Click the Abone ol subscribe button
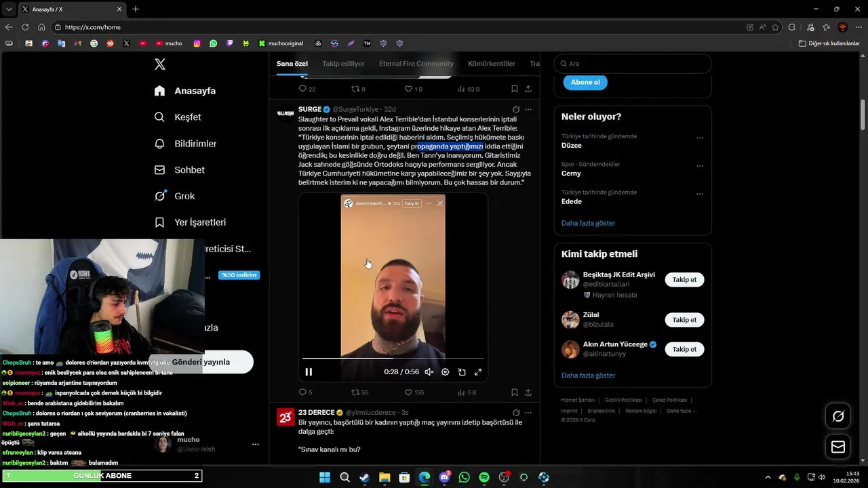The height and width of the screenshot is (488, 868). pyautogui.click(x=585, y=82)
